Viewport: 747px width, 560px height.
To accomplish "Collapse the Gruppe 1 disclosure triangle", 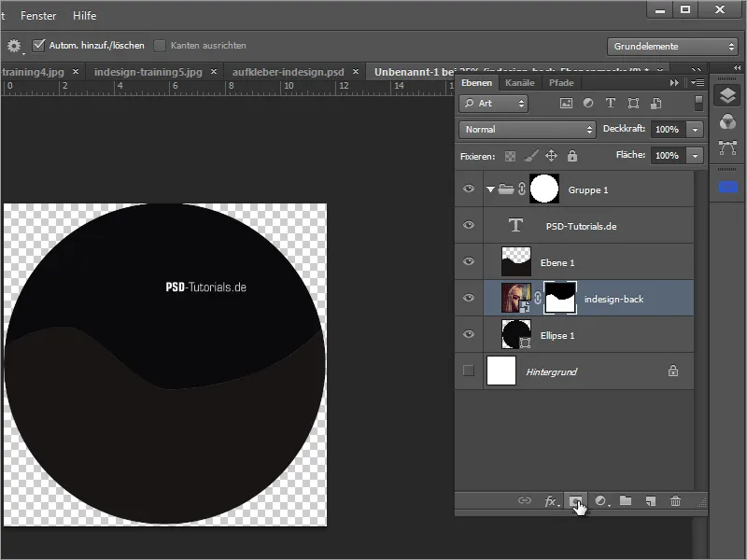I will click(490, 189).
